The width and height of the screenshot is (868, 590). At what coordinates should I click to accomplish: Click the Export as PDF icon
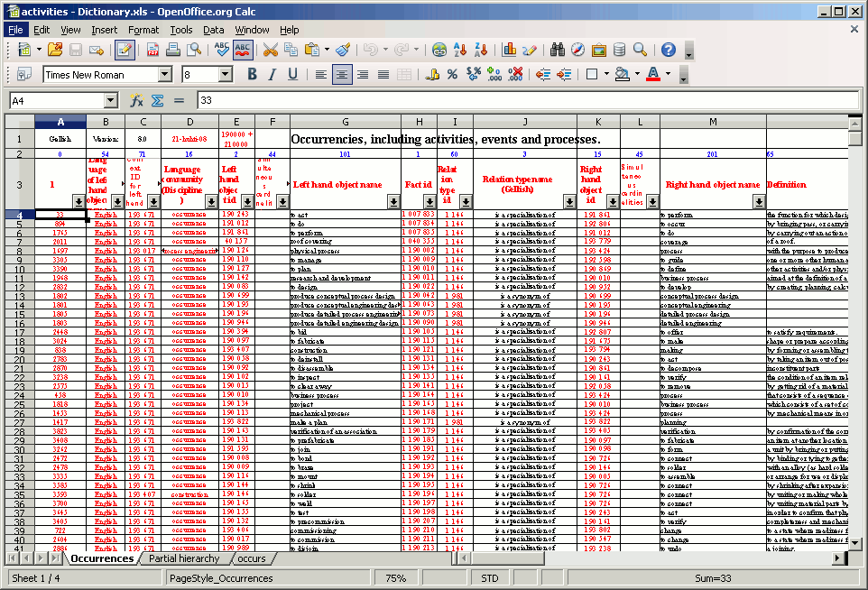(152, 51)
